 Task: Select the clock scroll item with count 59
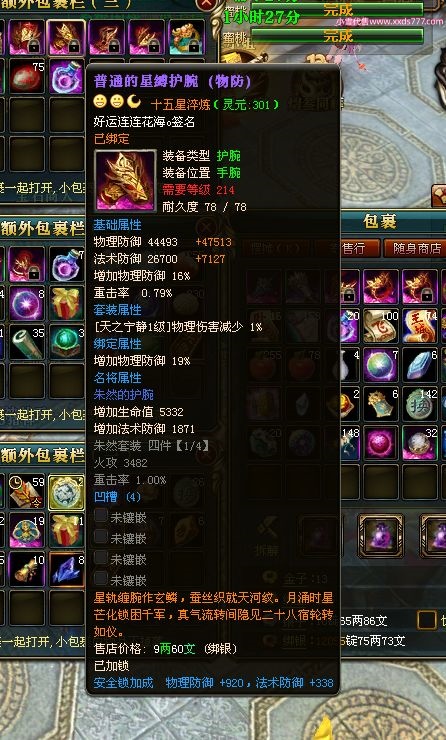[x=26, y=493]
